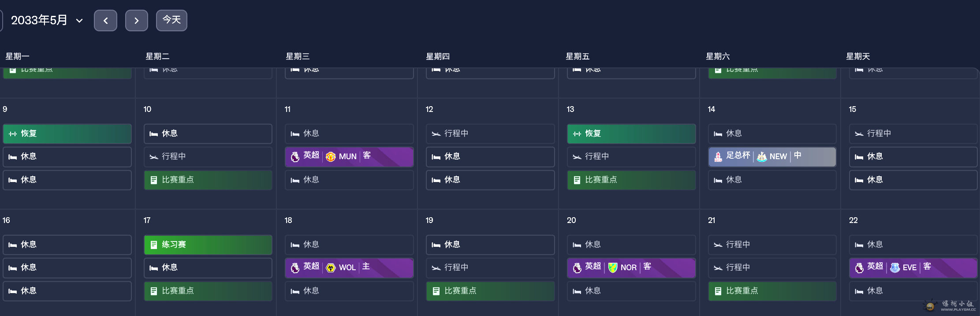Click Manchester United crest on day 11
980x316 pixels.
[x=331, y=156]
